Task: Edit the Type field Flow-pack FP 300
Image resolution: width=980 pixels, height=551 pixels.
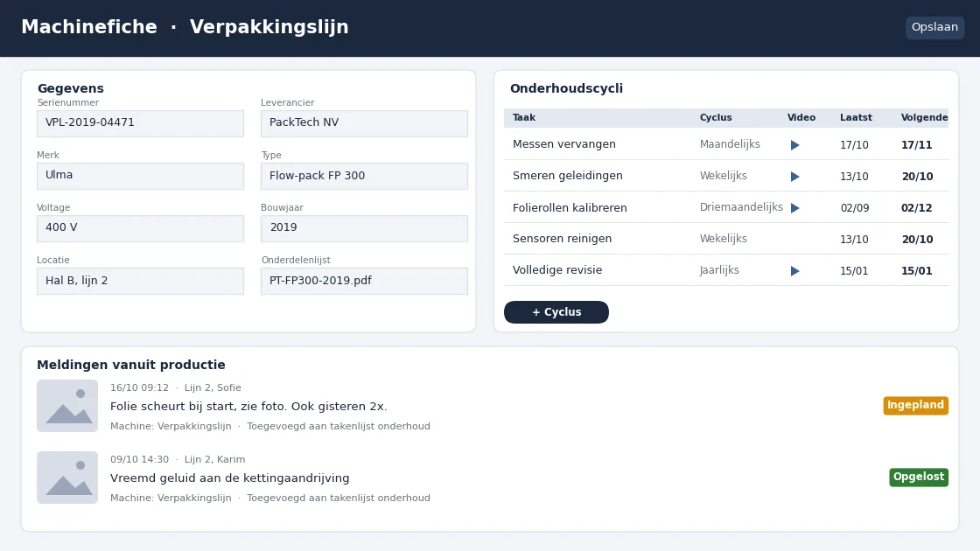Action: (x=364, y=176)
